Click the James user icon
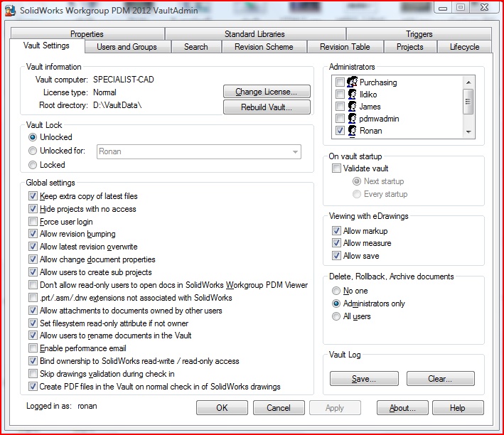This screenshot has height=435, width=504. point(352,107)
